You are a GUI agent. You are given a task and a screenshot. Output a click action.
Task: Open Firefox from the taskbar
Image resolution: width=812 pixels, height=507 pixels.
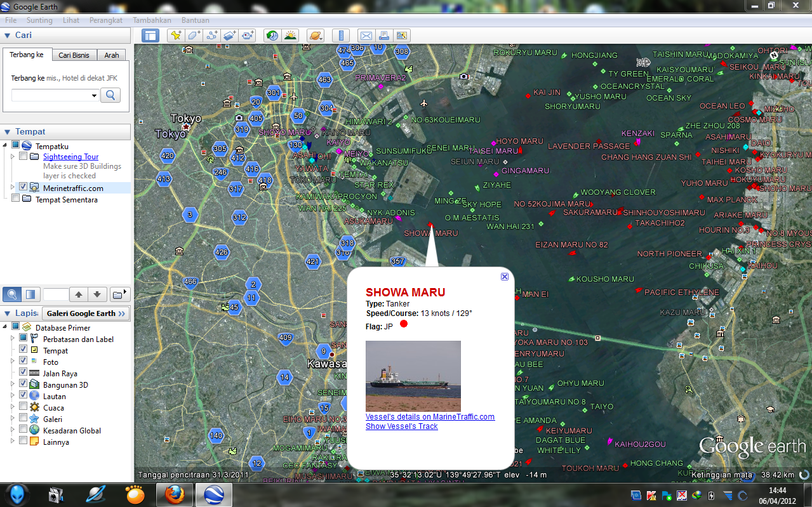click(175, 494)
